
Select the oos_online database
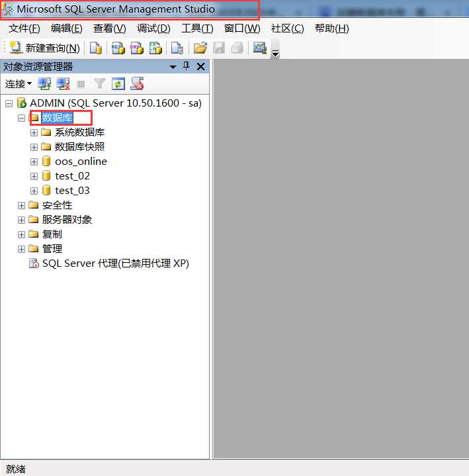[81, 162]
